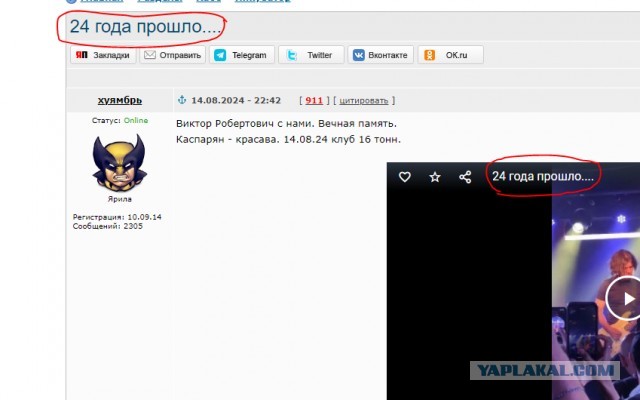Share via OK.ru button
This screenshot has height=400, width=640.
click(x=451, y=55)
